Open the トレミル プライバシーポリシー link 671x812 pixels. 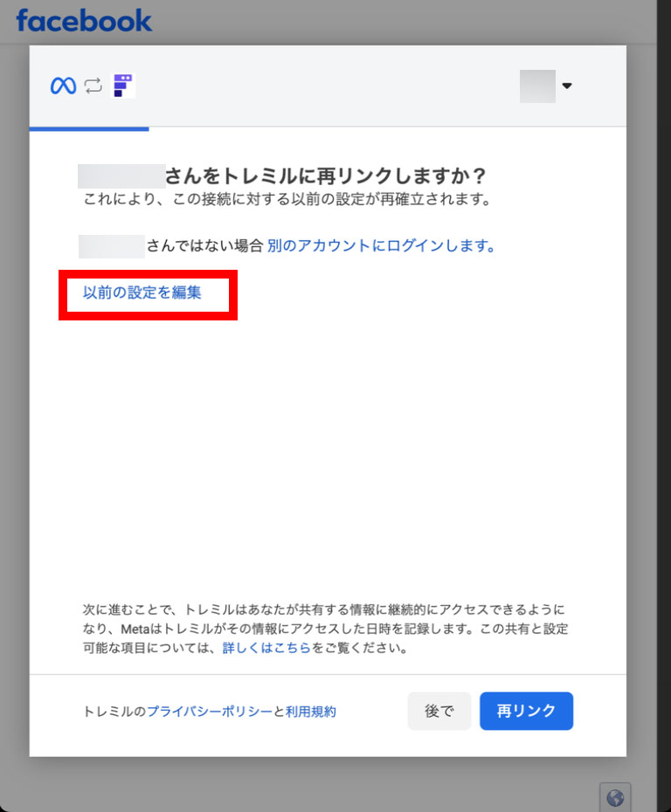pyautogui.click(x=210, y=712)
